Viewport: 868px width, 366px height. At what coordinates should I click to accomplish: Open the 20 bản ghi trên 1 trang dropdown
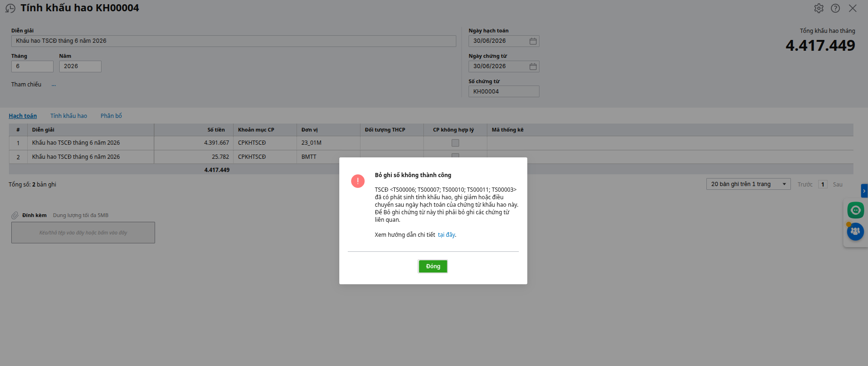click(x=748, y=184)
